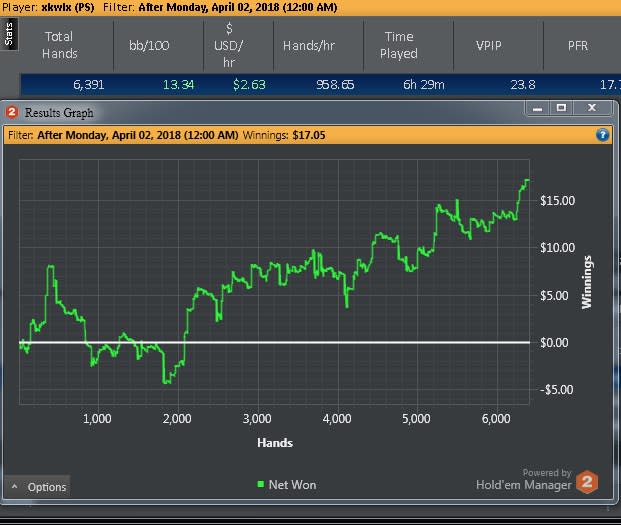Viewport: 621px width, 525px height.
Task: Click the Hands axis title
Action: tap(275, 443)
